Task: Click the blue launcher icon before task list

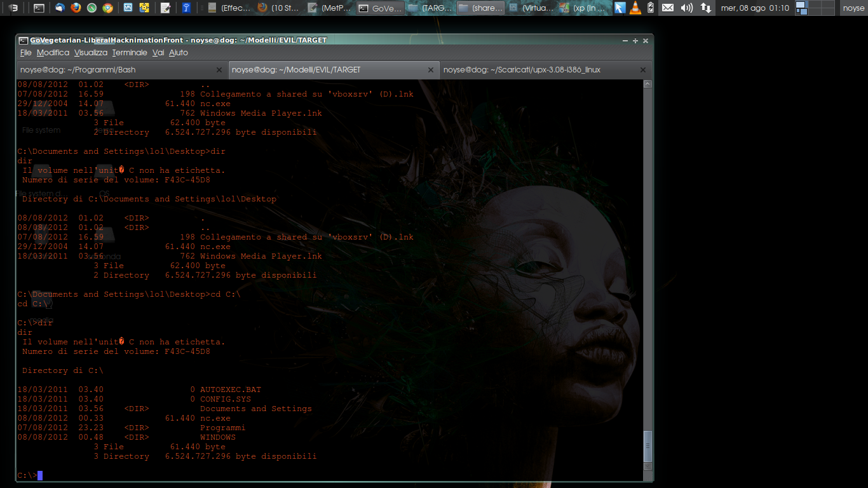Action: tap(186, 8)
